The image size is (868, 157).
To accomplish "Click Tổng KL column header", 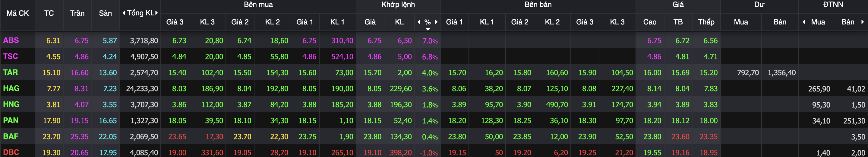I will (x=140, y=13).
